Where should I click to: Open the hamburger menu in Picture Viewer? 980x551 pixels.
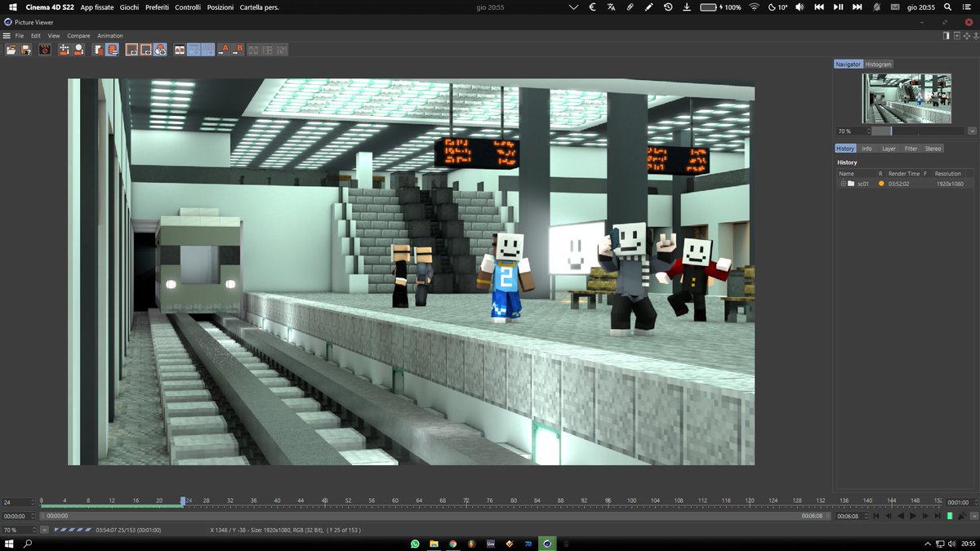click(7, 36)
